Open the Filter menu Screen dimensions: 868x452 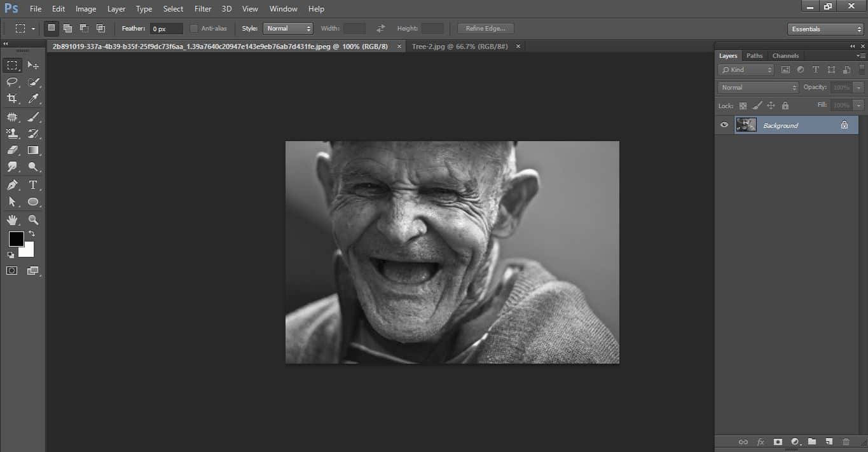(x=202, y=8)
